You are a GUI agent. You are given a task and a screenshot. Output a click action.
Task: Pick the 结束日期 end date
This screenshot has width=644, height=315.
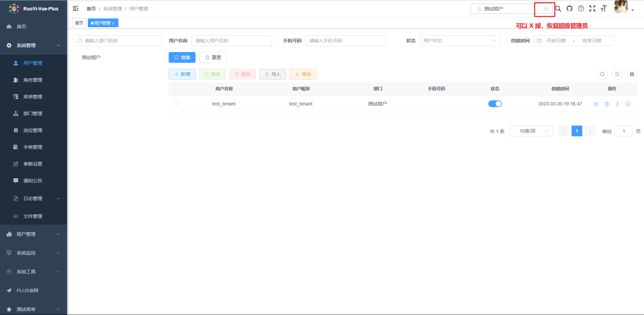coord(592,41)
